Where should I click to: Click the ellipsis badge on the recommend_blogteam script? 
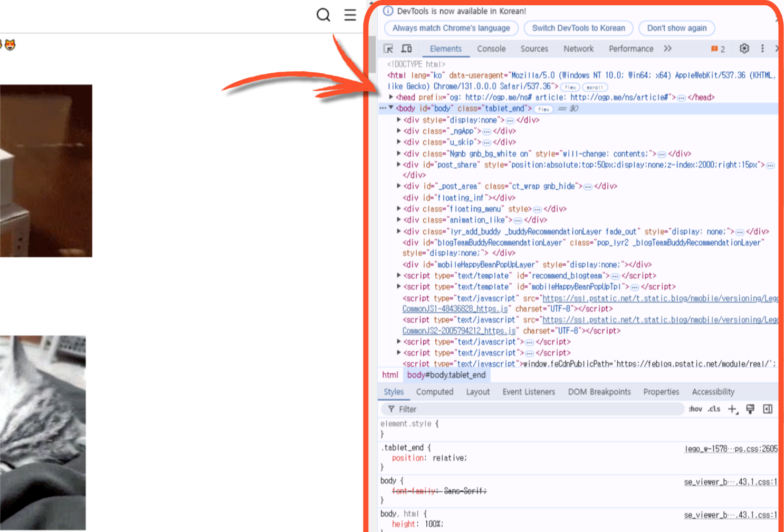(x=615, y=276)
